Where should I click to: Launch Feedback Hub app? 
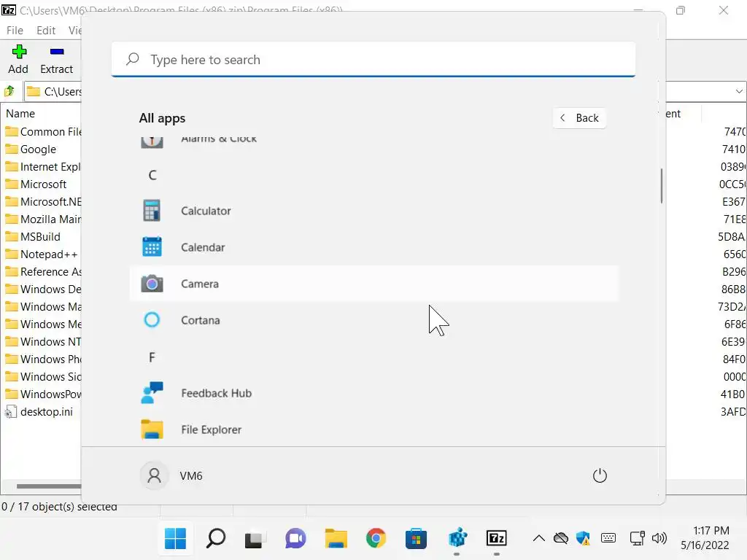tap(374, 393)
